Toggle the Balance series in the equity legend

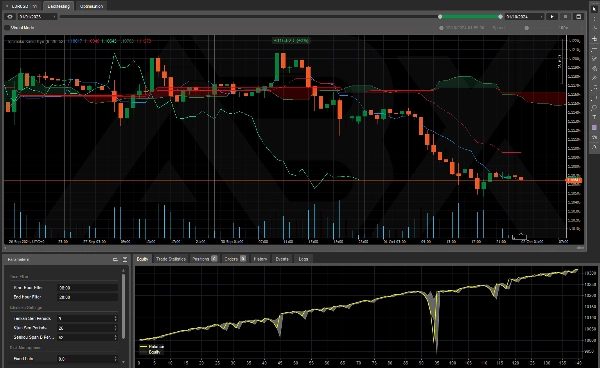coord(152,347)
